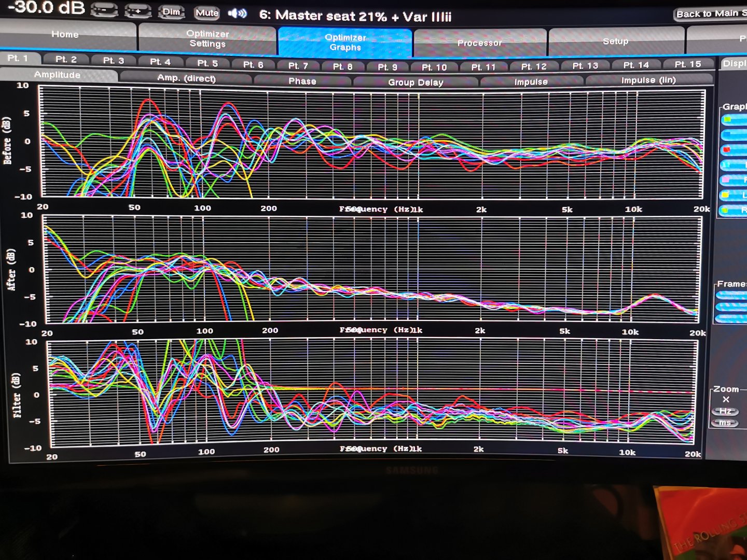Click the speaker sound icon
Screen dimensions: 747x560
coord(237,13)
